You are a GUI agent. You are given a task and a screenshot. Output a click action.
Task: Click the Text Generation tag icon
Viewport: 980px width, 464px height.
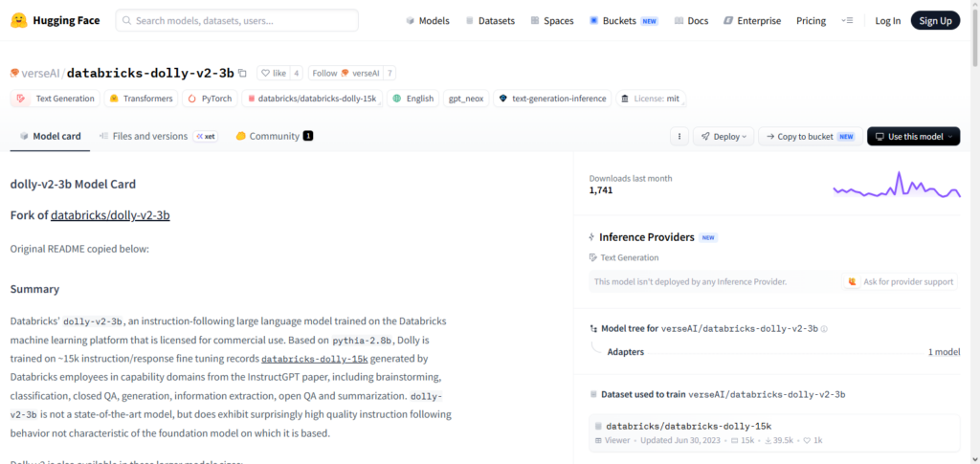pyautogui.click(x=21, y=99)
